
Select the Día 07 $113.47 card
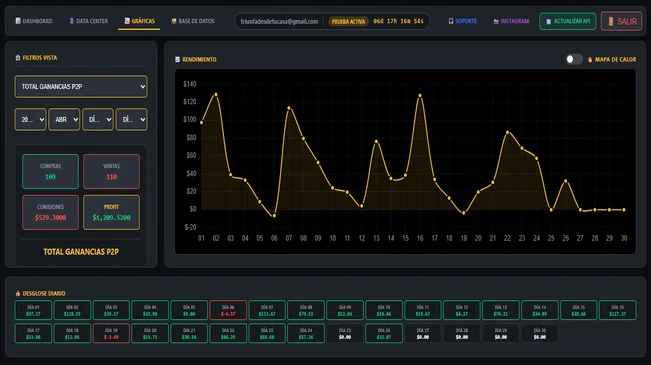267,310
